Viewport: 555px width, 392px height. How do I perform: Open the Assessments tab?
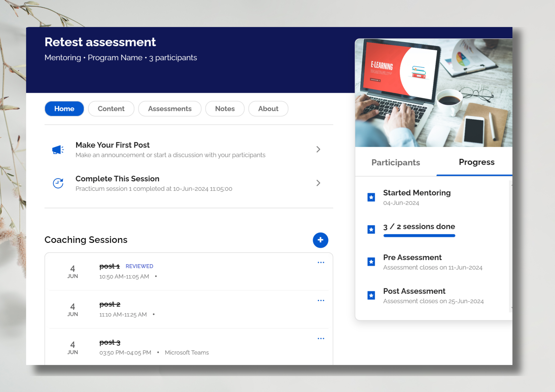tap(170, 109)
